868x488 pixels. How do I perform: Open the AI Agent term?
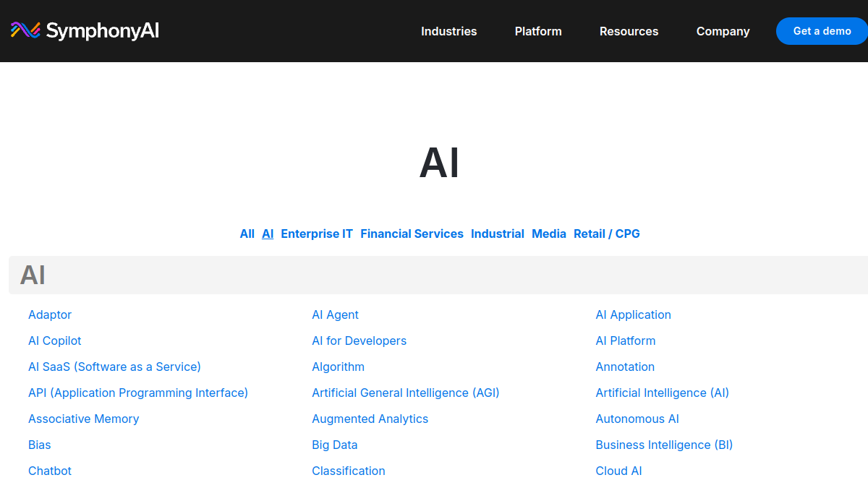coord(336,314)
